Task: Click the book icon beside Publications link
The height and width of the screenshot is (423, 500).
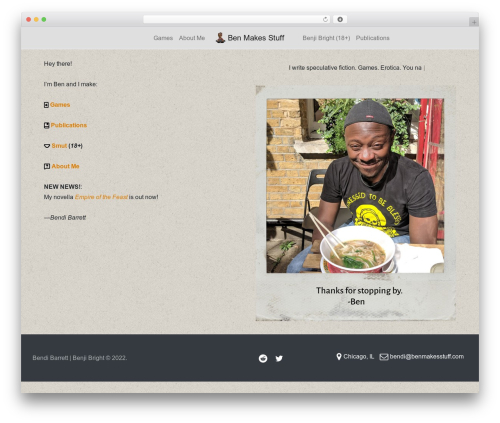Action: click(47, 125)
